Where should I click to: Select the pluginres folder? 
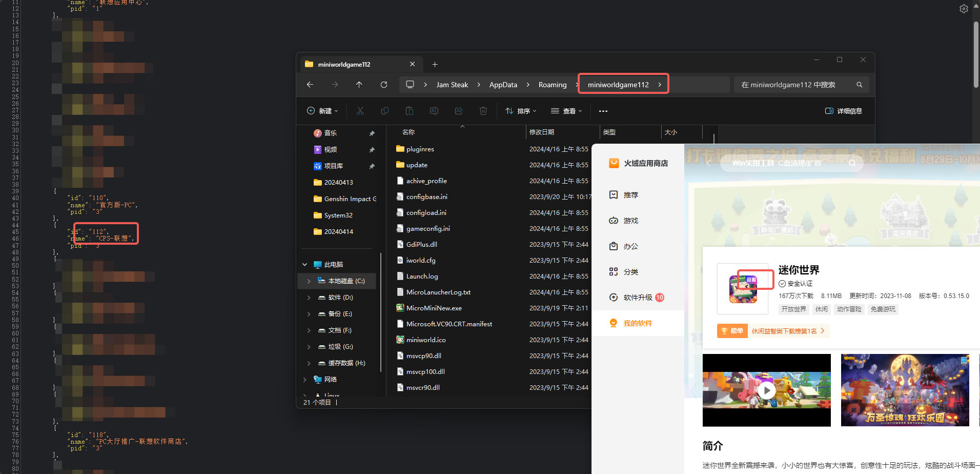point(415,149)
